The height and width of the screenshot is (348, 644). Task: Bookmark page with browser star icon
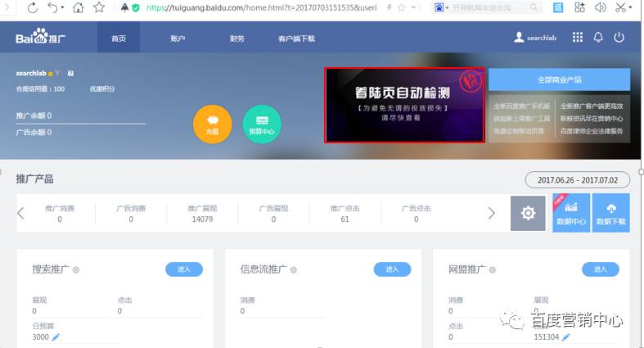[99, 8]
